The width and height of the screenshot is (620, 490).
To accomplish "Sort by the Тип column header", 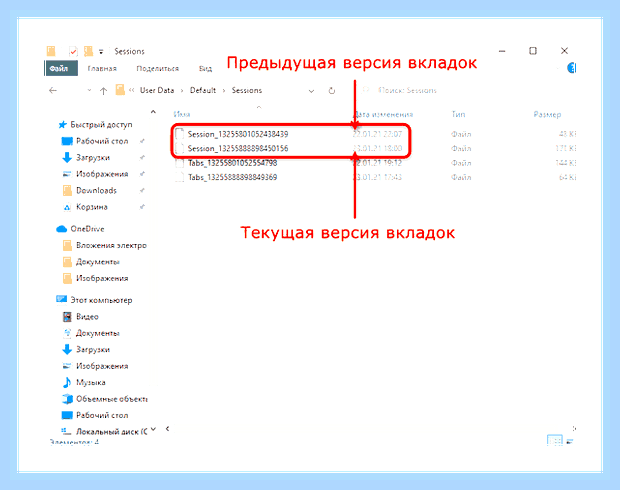I will click(x=458, y=114).
